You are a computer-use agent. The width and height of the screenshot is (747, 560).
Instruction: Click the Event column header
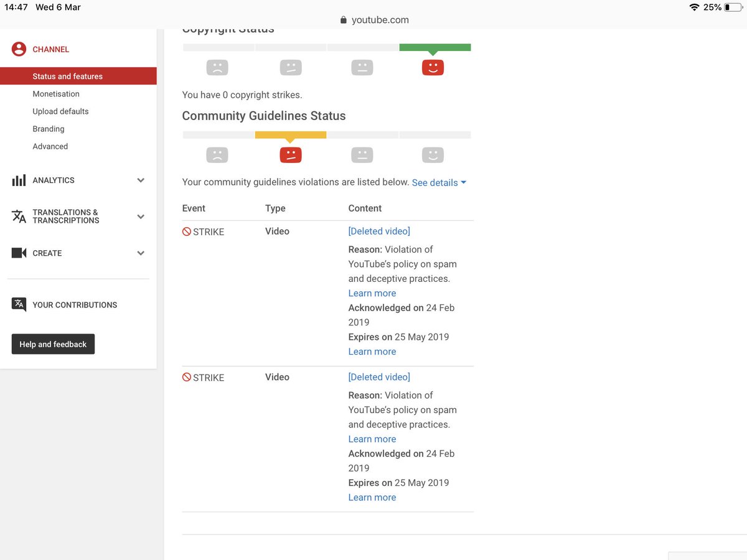[x=194, y=208]
